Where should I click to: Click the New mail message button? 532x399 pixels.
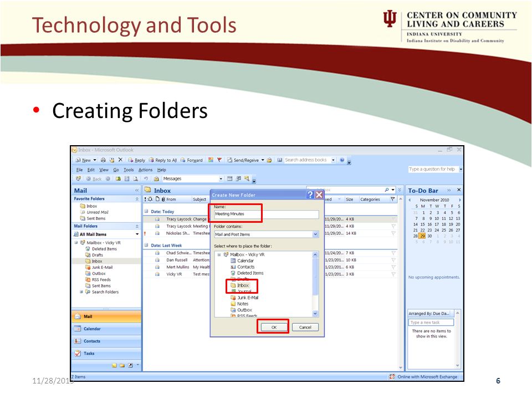click(83, 160)
